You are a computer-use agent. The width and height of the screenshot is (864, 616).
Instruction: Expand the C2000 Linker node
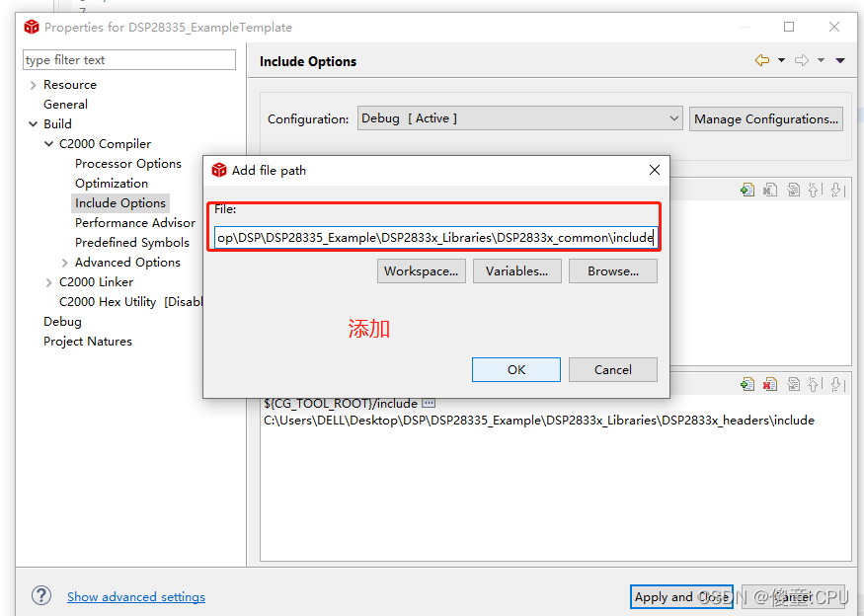[x=49, y=282]
